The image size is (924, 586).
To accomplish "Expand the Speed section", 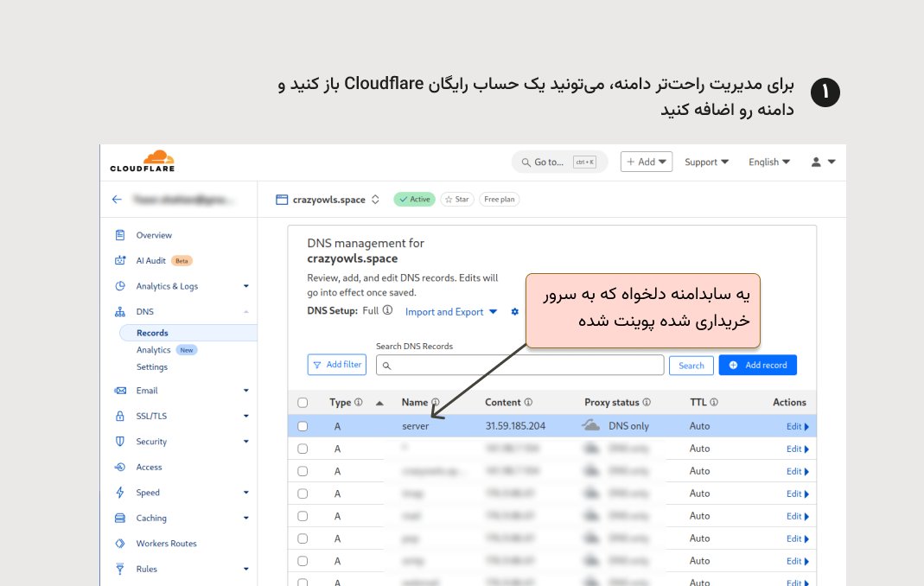I will coord(245,493).
